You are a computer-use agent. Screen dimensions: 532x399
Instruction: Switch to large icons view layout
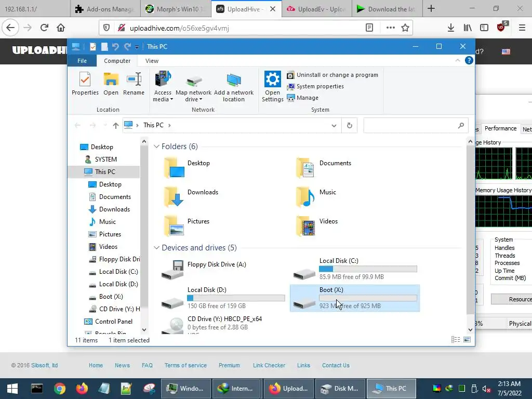pos(467,340)
